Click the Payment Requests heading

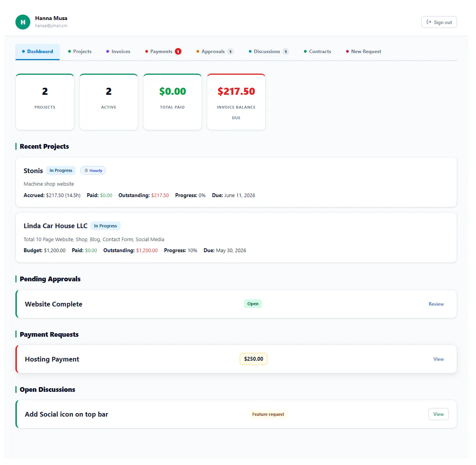pos(49,334)
